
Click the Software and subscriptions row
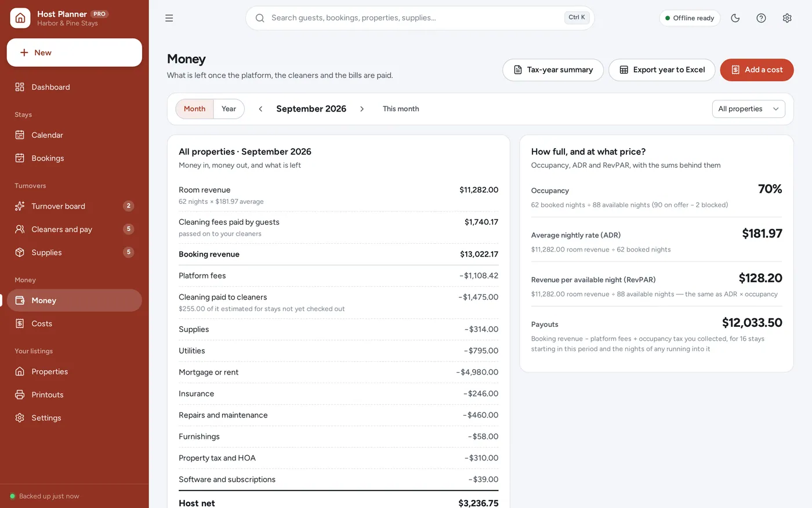click(339, 480)
